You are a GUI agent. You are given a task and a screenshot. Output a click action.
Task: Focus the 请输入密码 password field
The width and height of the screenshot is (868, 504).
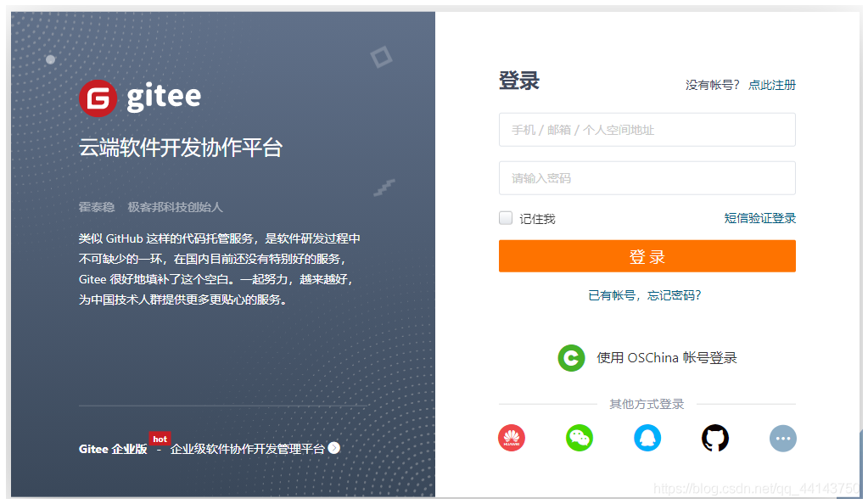pos(647,178)
